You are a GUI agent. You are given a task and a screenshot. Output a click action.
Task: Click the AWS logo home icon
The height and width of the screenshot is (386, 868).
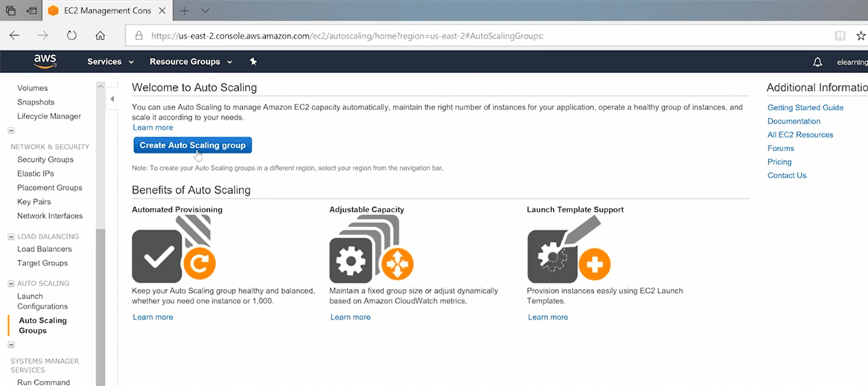pos(45,61)
